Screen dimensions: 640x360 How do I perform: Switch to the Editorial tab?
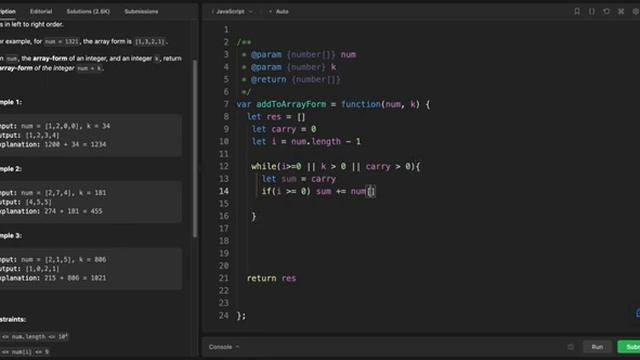coord(41,11)
